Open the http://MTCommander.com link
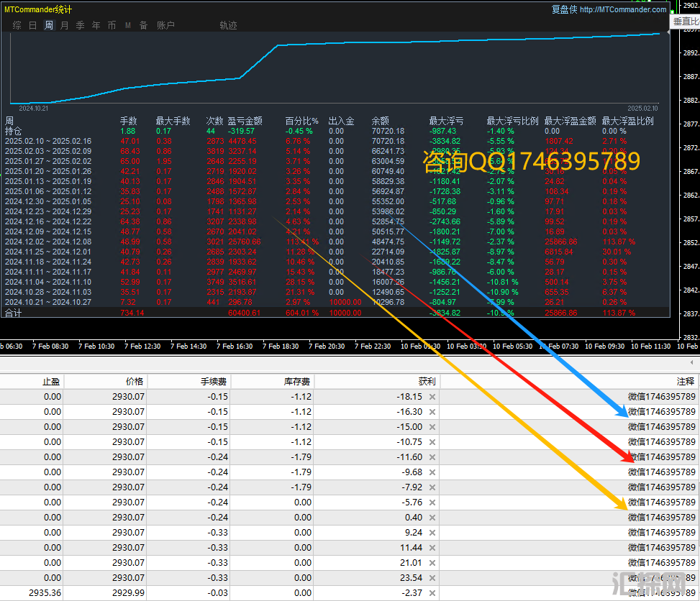This screenshot has width=700, height=601. (623, 9)
